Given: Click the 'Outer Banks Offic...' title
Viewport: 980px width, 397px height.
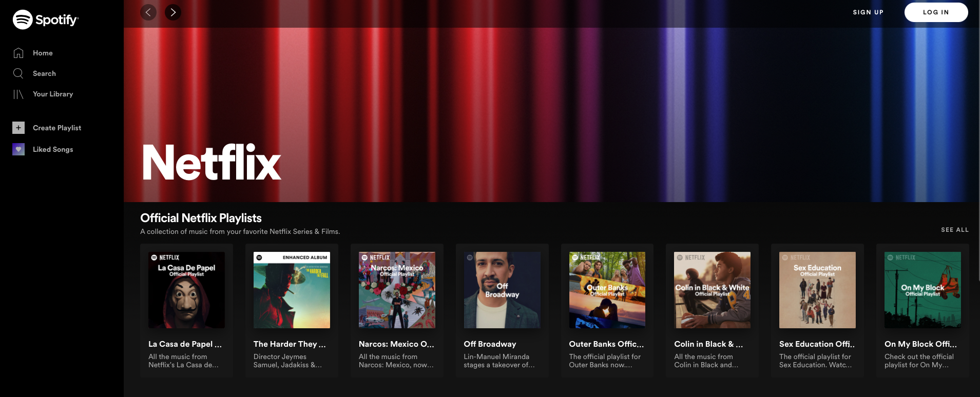Looking at the screenshot, I should (x=606, y=344).
